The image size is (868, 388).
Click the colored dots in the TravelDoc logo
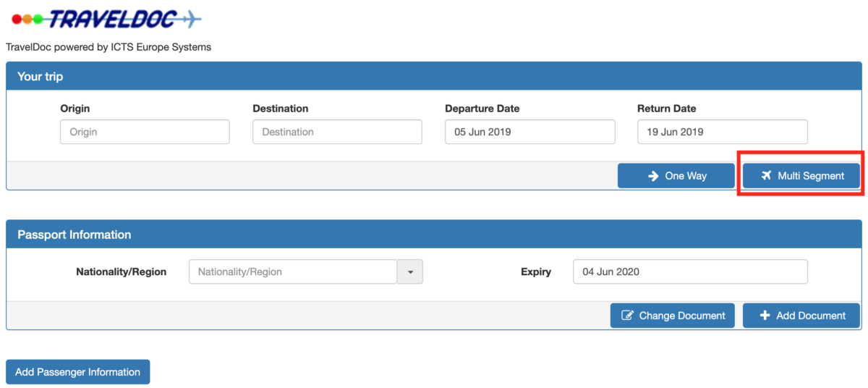27,20
